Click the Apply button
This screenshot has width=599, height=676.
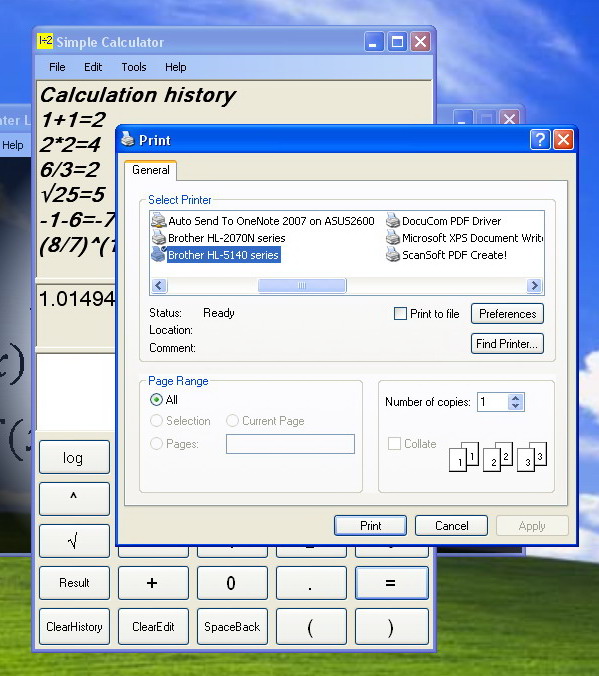532,526
